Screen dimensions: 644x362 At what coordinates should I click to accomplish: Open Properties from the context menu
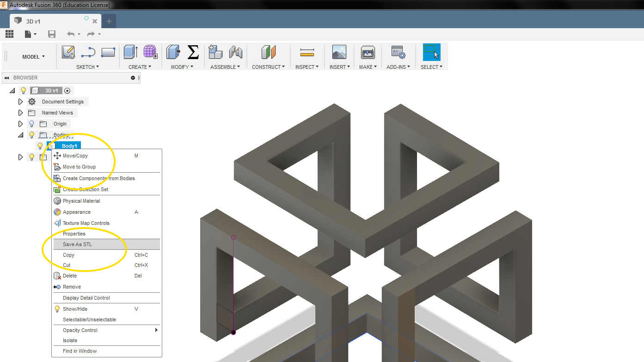106,234
